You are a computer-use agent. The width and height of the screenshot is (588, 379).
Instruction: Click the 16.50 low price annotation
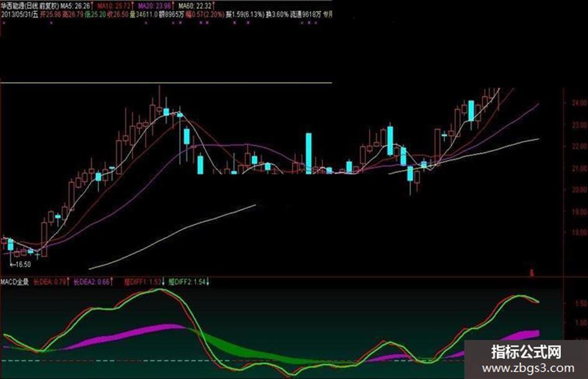[x=21, y=264]
